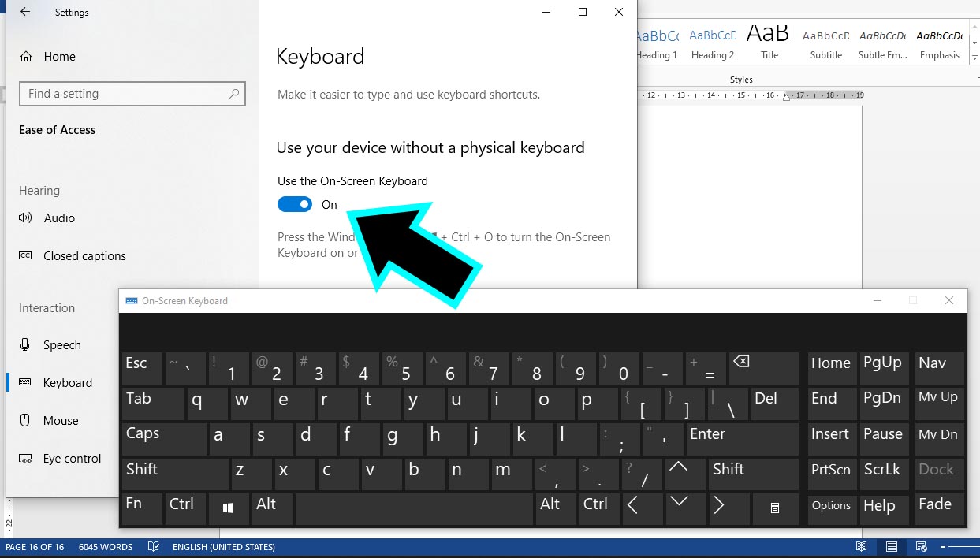Tap the down arrow key on On-Screen Keyboard
980x558 pixels.
(685, 509)
